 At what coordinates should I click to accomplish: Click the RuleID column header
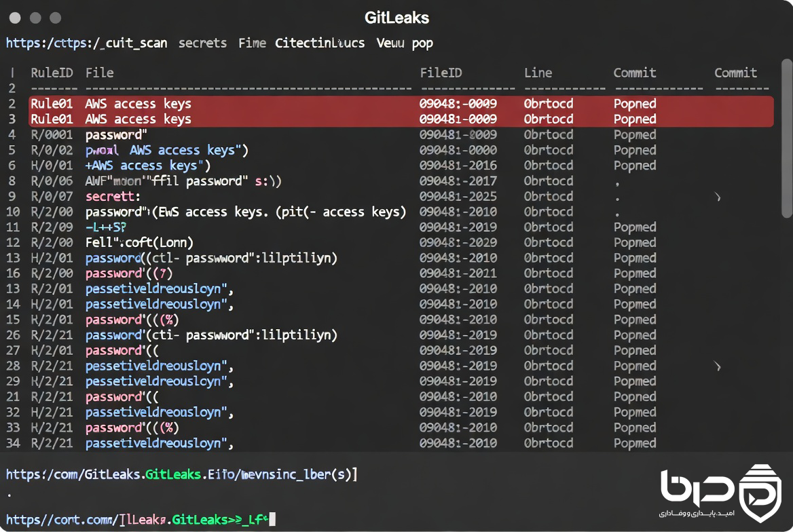pyautogui.click(x=52, y=73)
